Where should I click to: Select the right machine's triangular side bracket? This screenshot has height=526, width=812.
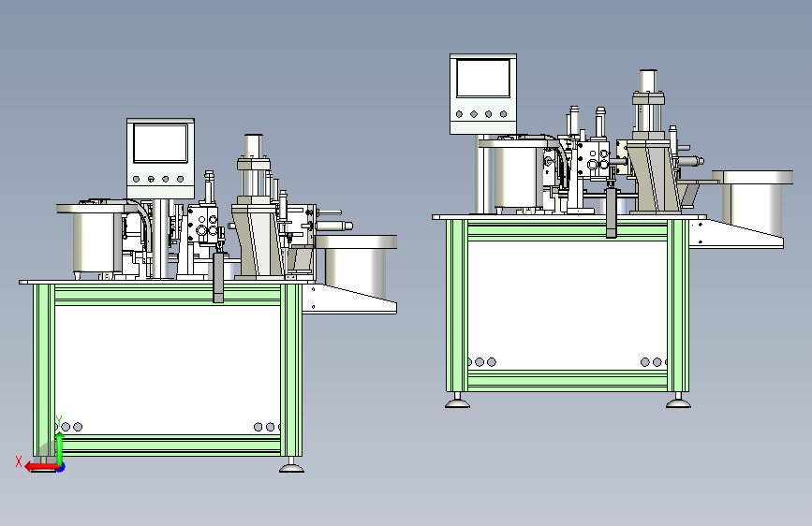pyautogui.click(x=736, y=234)
